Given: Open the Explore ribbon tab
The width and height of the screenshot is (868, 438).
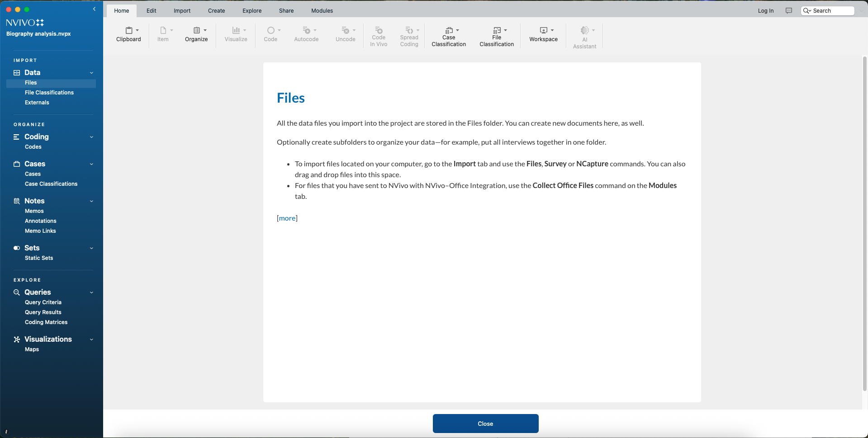Looking at the screenshot, I should (252, 11).
